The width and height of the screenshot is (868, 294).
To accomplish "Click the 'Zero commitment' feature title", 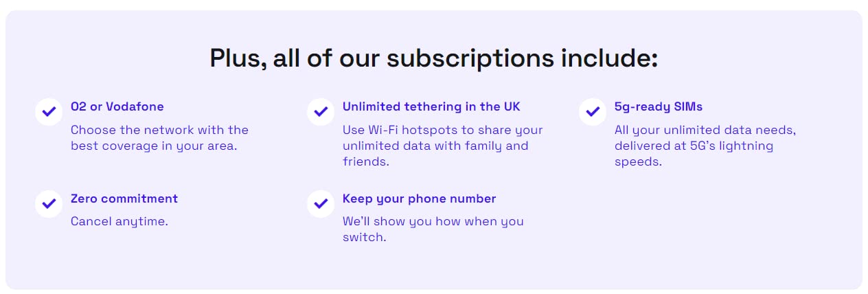I will (x=124, y=199).
